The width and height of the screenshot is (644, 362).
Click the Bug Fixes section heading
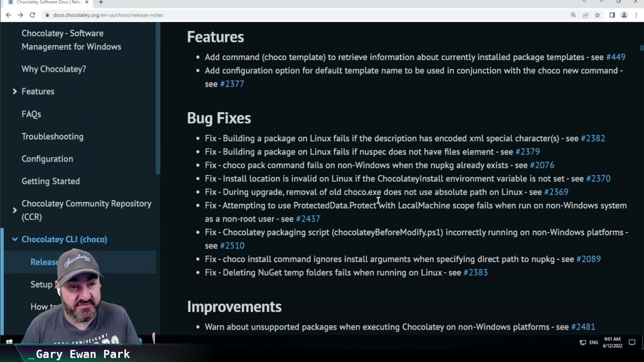click(219, 118)
